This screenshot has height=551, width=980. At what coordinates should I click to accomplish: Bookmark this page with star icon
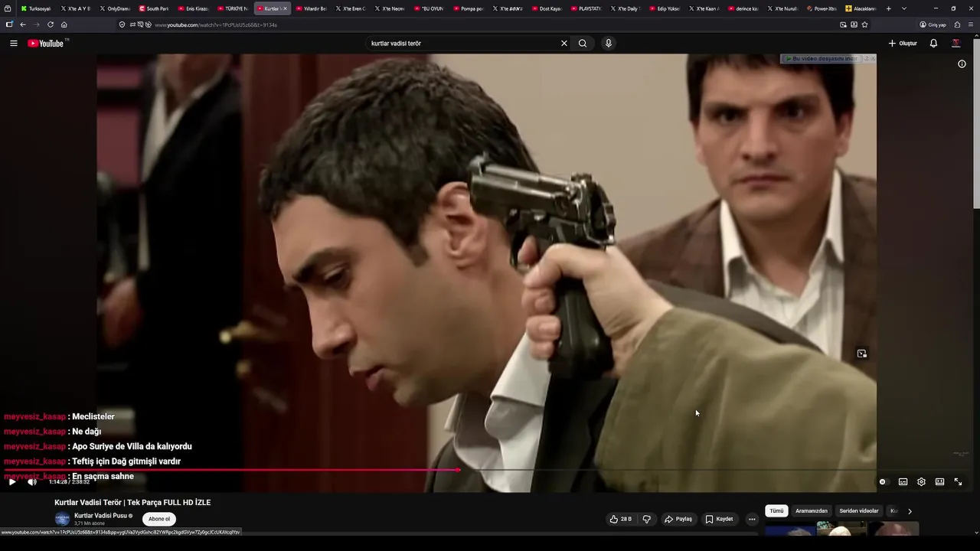[x=865, y=24]
